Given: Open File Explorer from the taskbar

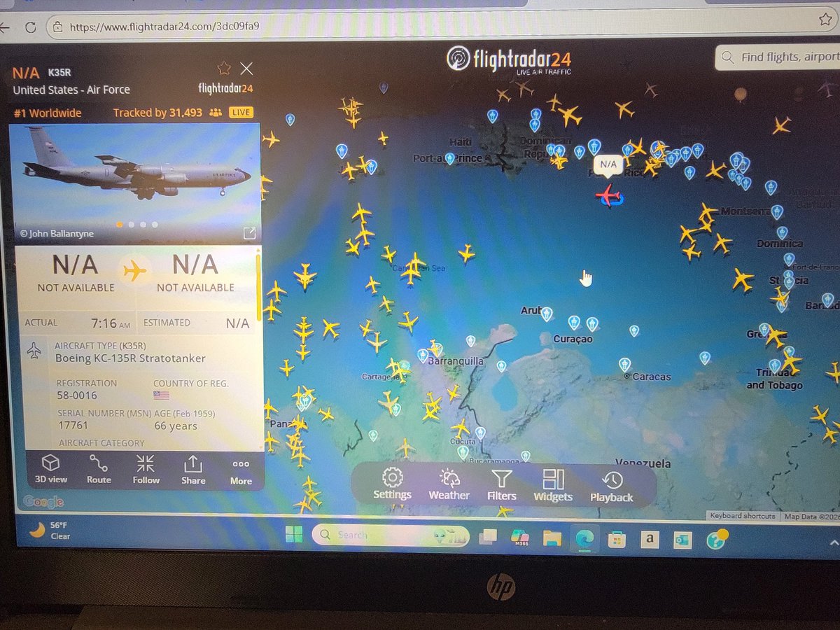Looking at the screenshot, I should [x=552, y=538].
